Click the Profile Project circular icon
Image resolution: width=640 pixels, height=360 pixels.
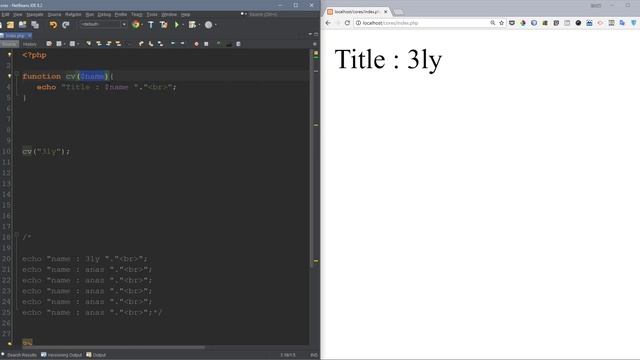(x=208, y=25)
